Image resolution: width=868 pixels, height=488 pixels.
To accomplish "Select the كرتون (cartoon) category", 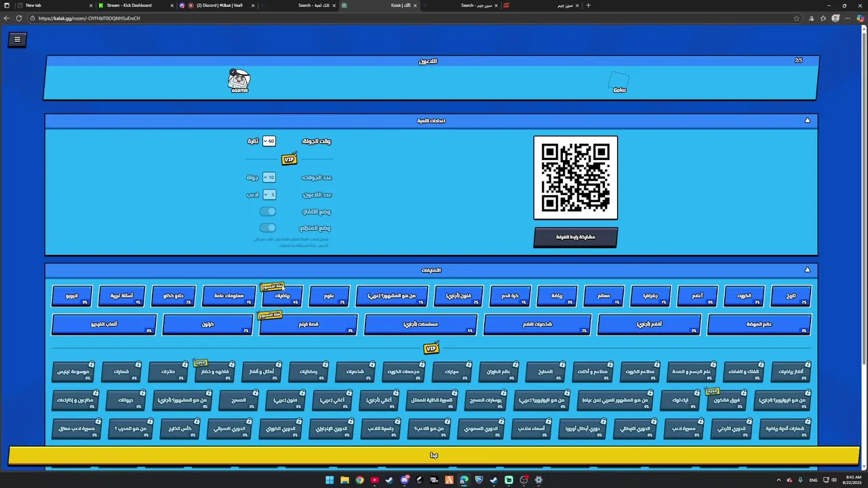I will [208, 324].
